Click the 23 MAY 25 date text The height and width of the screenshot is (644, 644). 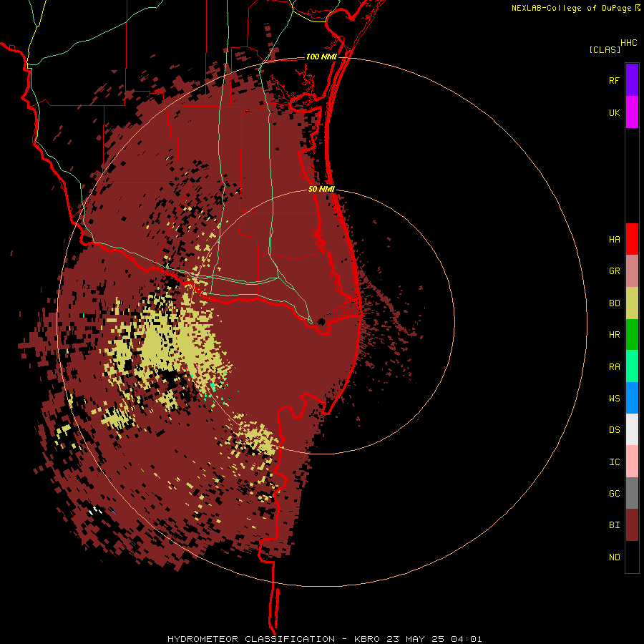(416, 639)
